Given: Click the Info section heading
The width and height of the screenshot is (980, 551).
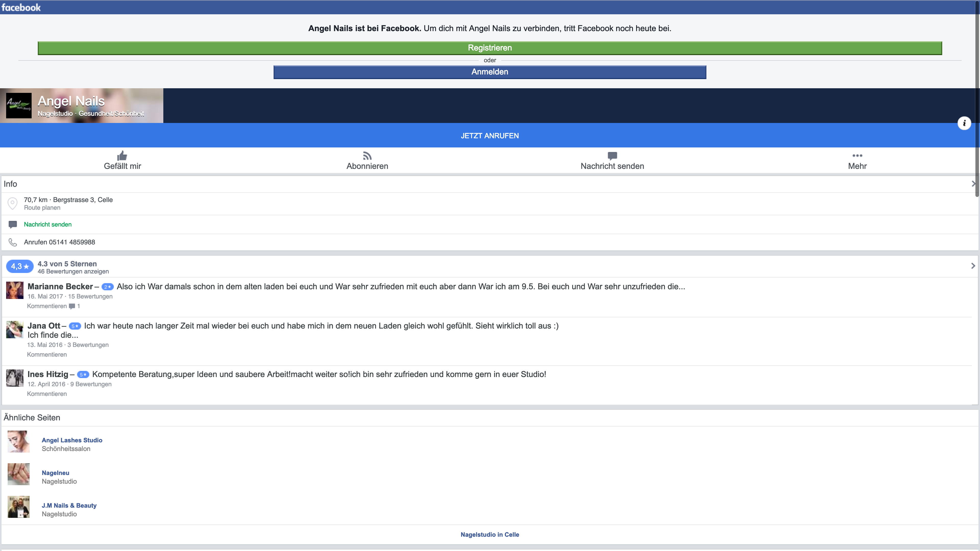Looking at the screenshot, I should point(10,184).
